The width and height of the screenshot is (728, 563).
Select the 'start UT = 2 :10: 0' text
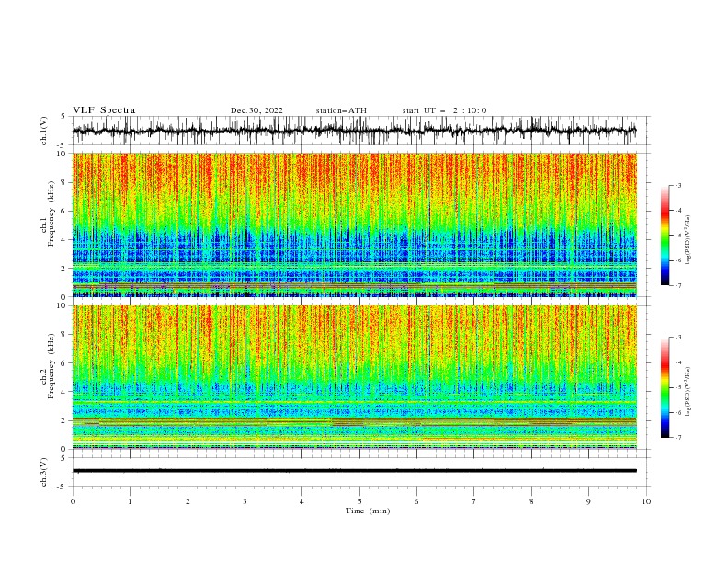pos(444,110)
